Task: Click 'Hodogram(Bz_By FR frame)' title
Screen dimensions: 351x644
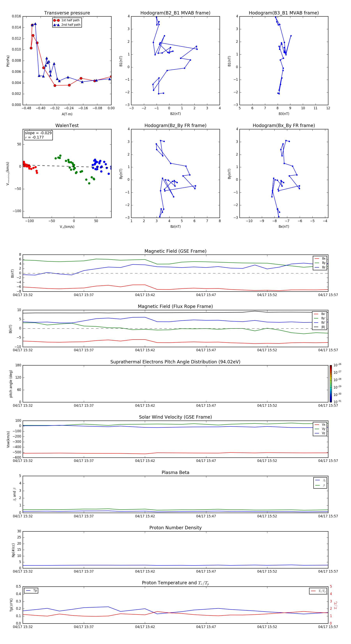Action: coord(175,125)
